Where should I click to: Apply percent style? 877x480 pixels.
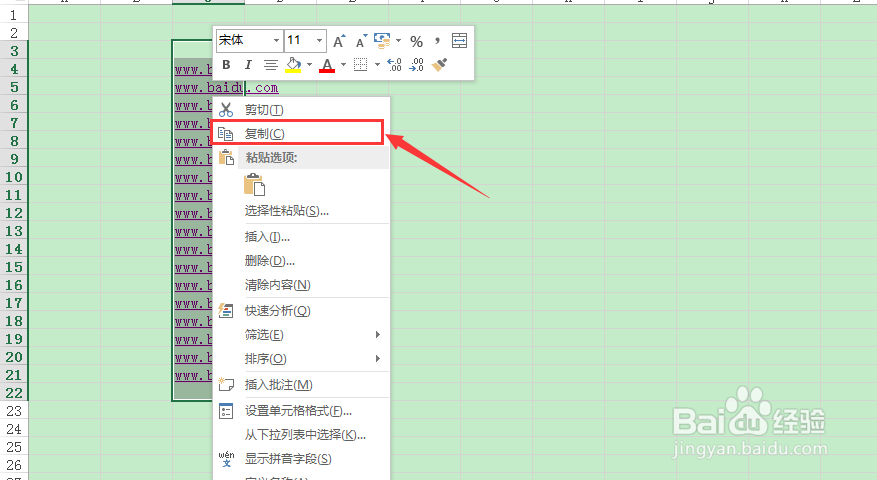(416, 41)
